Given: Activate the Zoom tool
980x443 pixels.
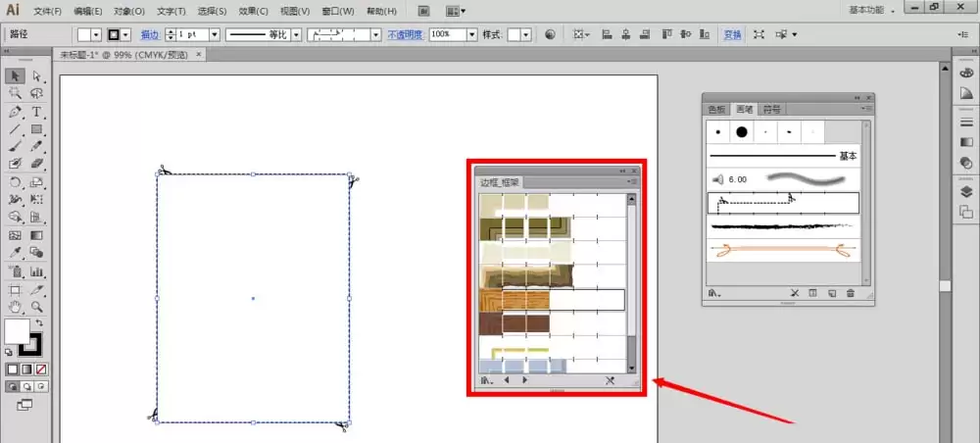Looking at the screenshot, I should click(37, 306).
